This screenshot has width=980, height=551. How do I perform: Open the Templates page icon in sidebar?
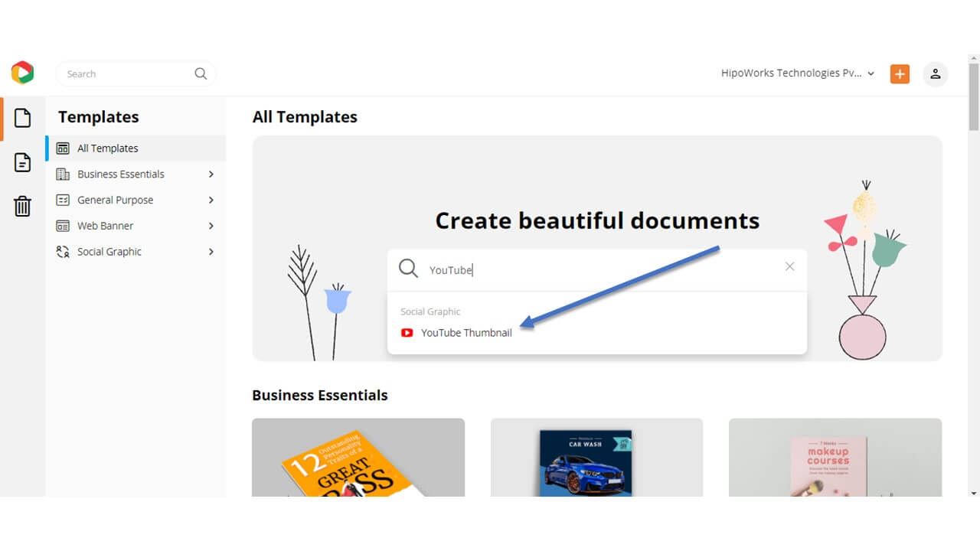click(23, 118)
